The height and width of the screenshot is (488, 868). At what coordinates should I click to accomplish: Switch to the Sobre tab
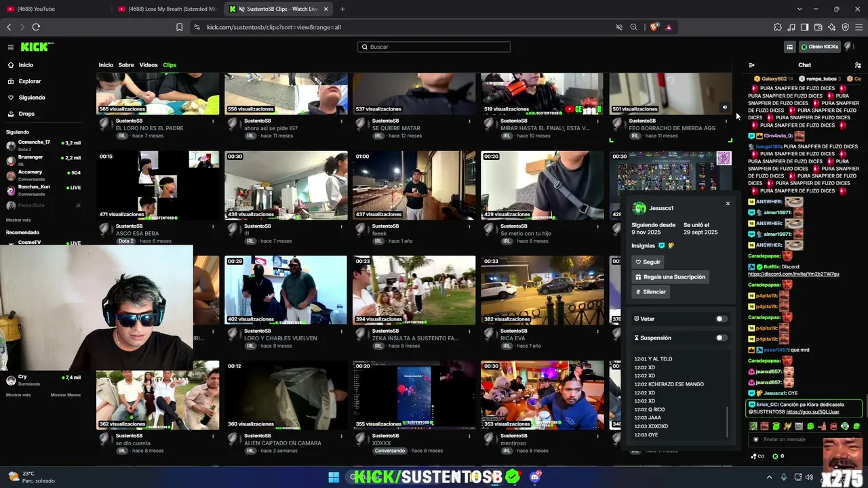click(126, 65)
